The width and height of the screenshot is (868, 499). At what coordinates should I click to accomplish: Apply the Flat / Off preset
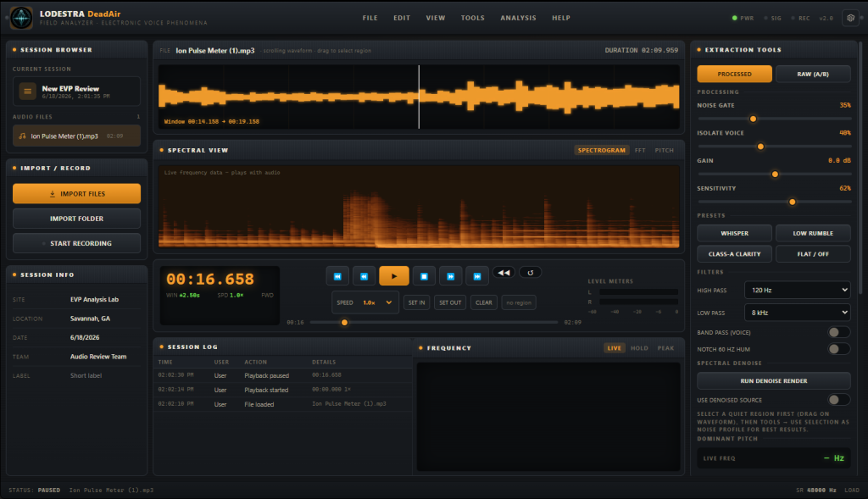click(813, 254)
